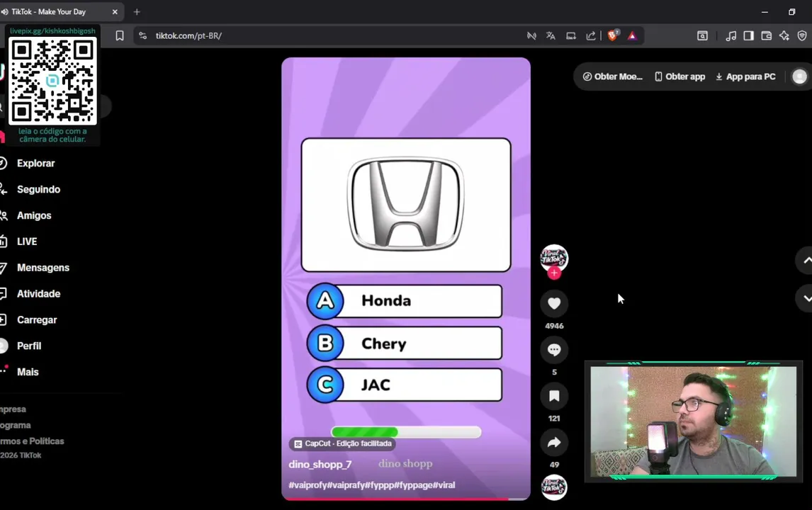Select answer C JAC
This screenshot has height=510, width=812.
(x=405, y=385)
